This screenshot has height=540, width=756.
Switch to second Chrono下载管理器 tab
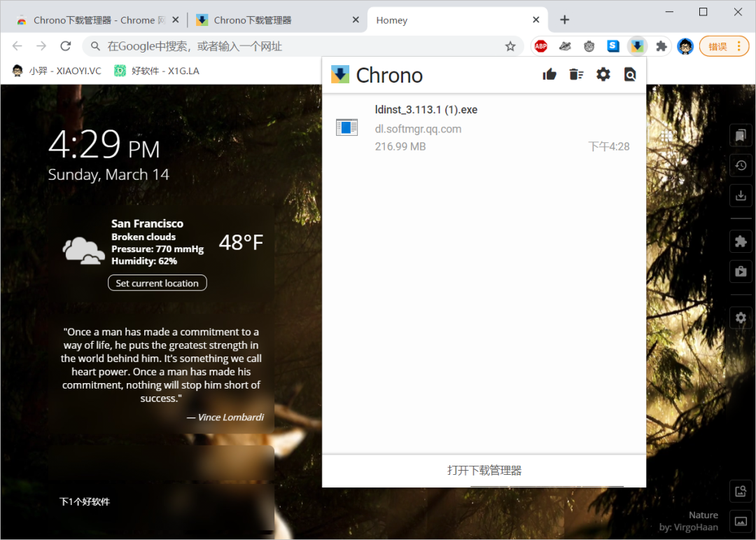point(277,20)
